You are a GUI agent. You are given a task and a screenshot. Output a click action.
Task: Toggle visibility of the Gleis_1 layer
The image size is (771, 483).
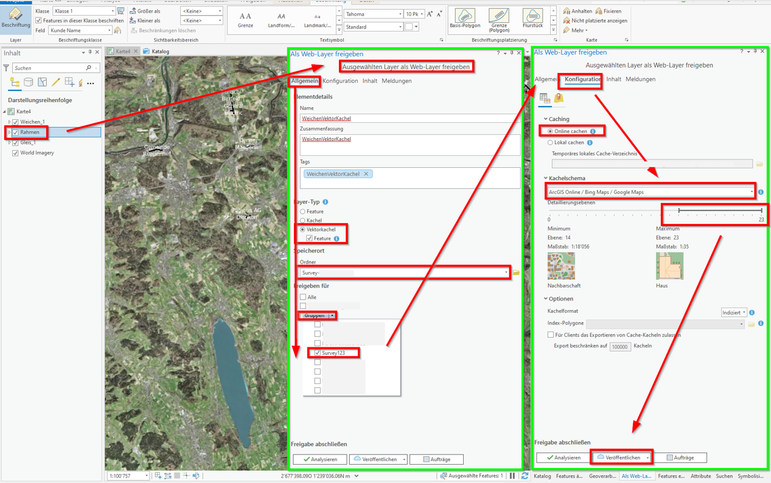pos(15,143)
